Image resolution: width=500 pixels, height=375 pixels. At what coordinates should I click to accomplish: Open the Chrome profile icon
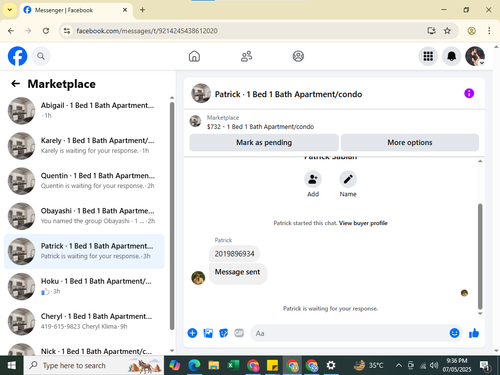[471, 31]
